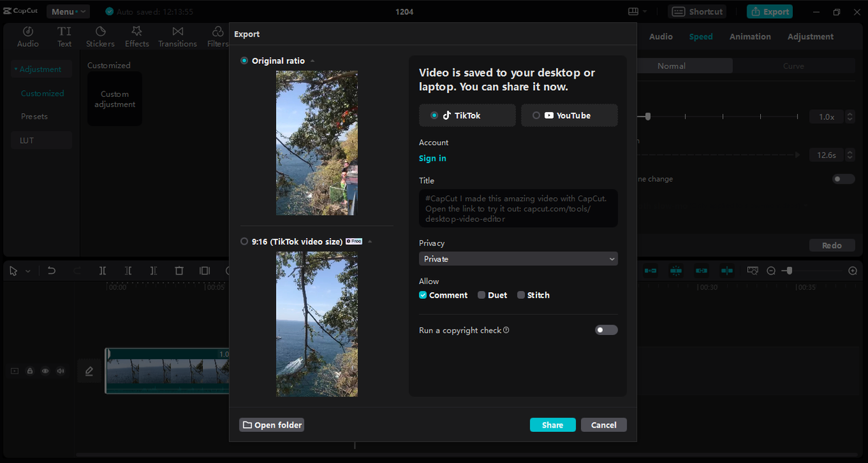The image size is (868, 463).
Task: Lock the video track
Action: coord(30,371)
